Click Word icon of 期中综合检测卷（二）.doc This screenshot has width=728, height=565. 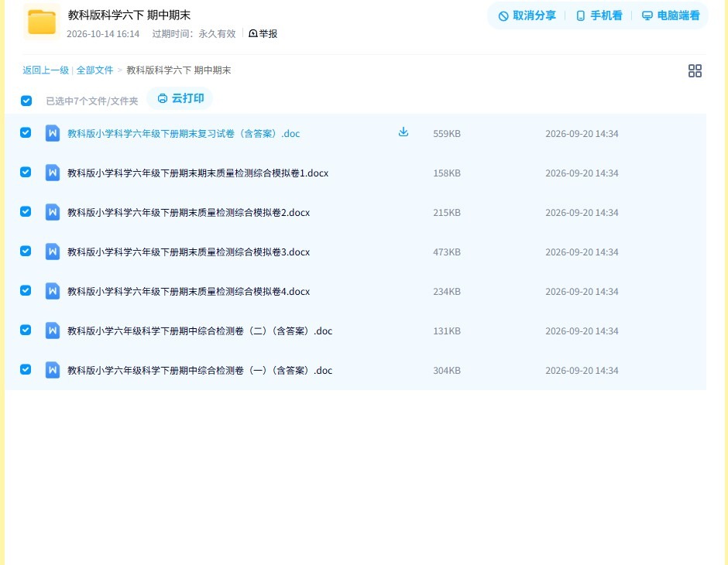[53, 330]
